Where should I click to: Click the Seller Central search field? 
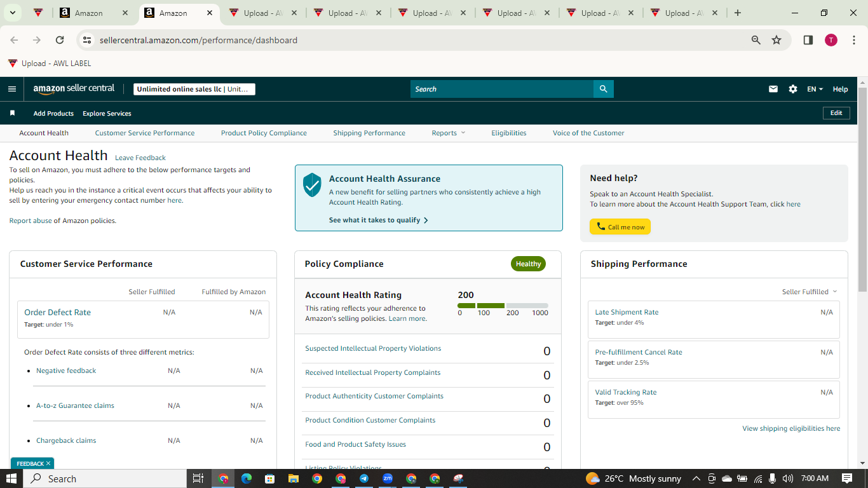(502, 89)
